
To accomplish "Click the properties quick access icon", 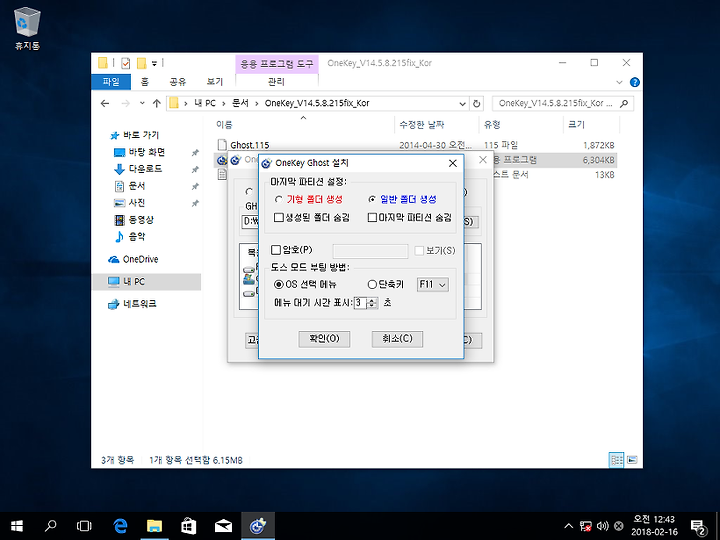I will point(125,63).
